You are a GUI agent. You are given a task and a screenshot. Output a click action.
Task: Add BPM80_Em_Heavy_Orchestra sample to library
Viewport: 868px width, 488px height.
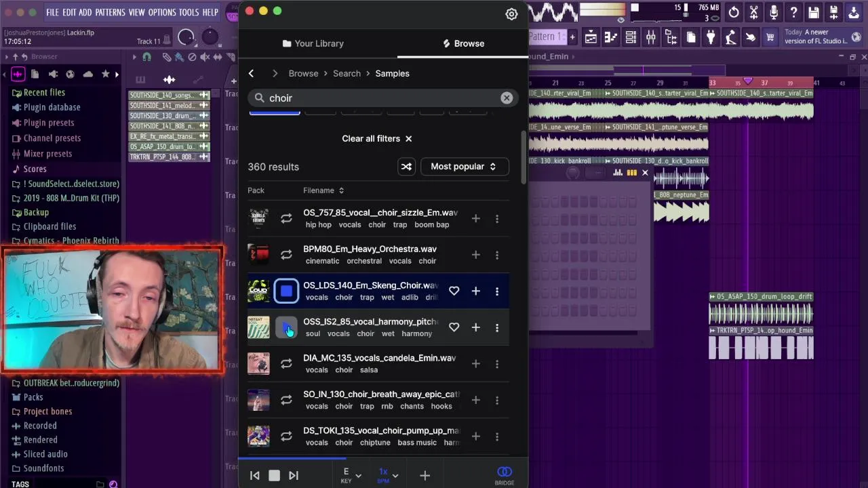pos(475,255)
